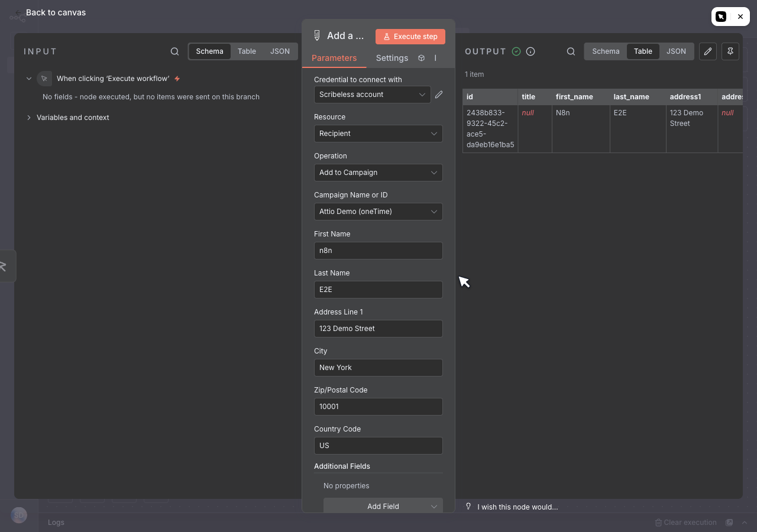Viewport: 757px width, 532px height.
Task: Switch input view to JSON
Action: coord(280,51)
